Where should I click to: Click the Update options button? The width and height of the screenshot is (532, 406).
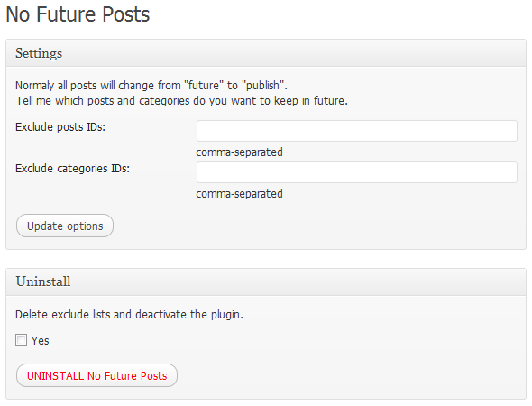point(65,226)
